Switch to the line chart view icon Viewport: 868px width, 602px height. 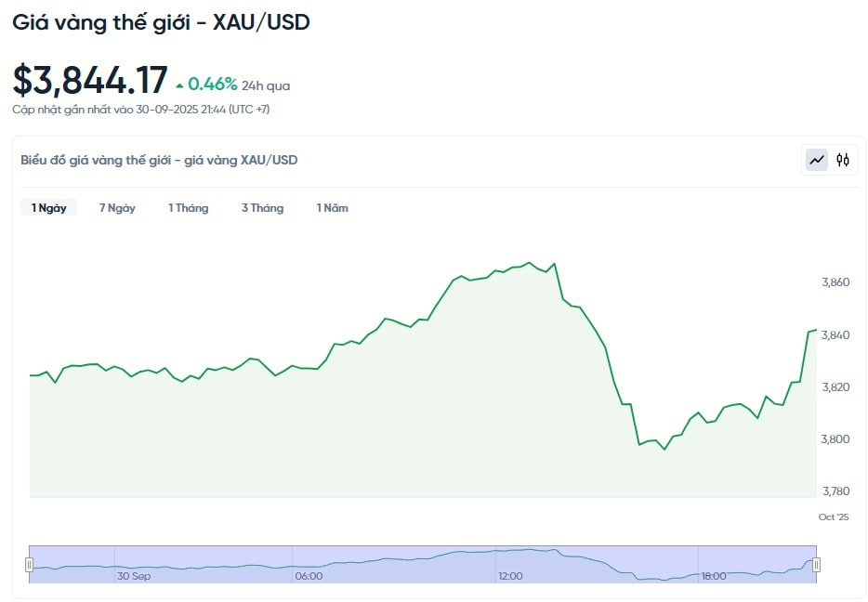tap(817, 160)
